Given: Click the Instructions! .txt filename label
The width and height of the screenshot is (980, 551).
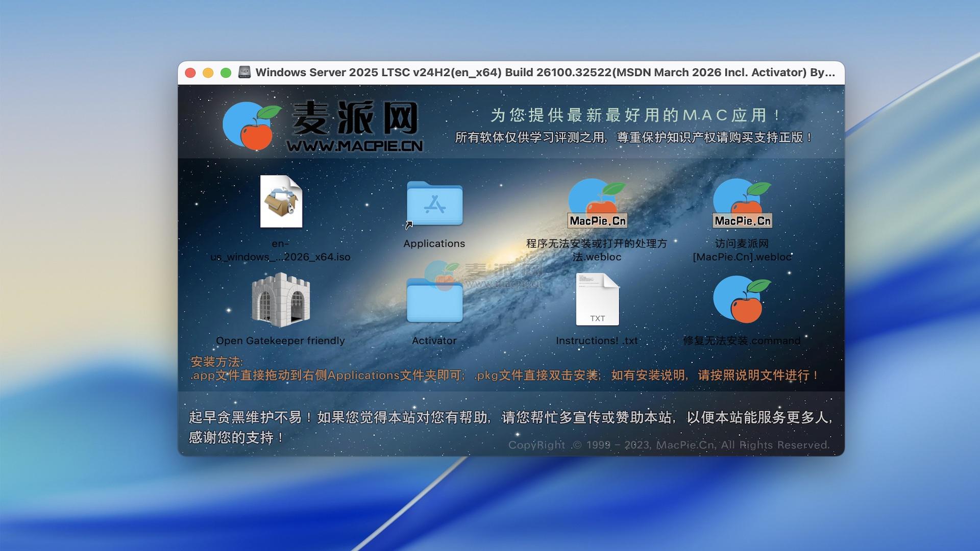Looking at the screenshot, I should coord(597,341).
